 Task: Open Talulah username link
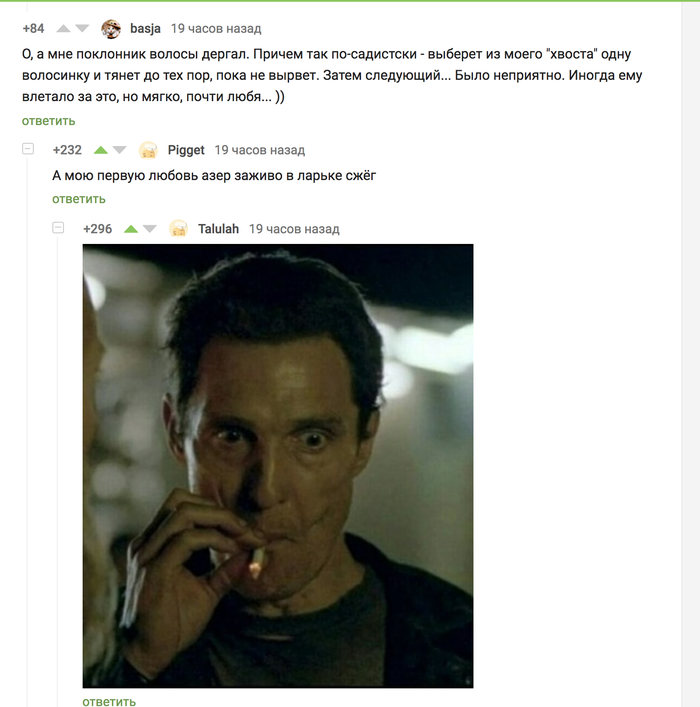[218, 229]
